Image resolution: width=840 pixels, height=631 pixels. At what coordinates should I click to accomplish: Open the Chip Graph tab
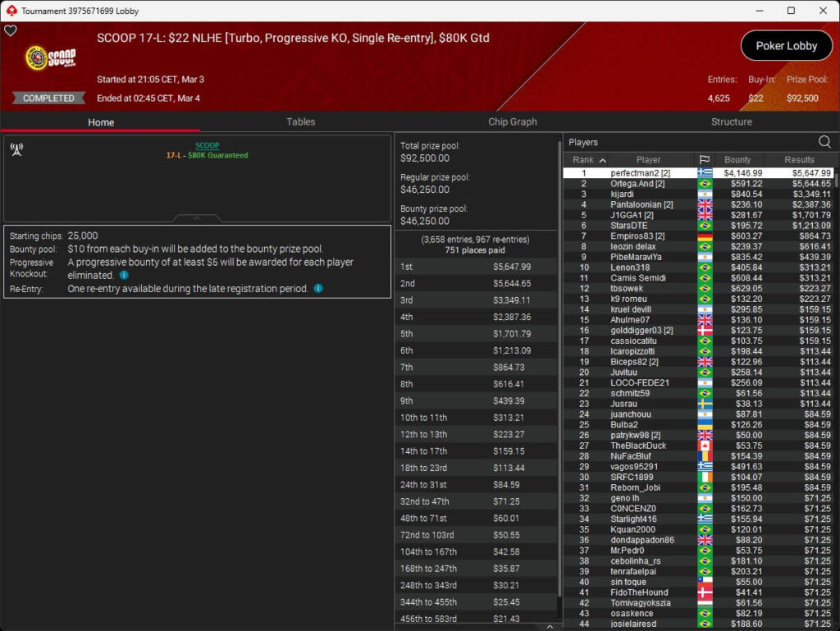tap(513, 121)
